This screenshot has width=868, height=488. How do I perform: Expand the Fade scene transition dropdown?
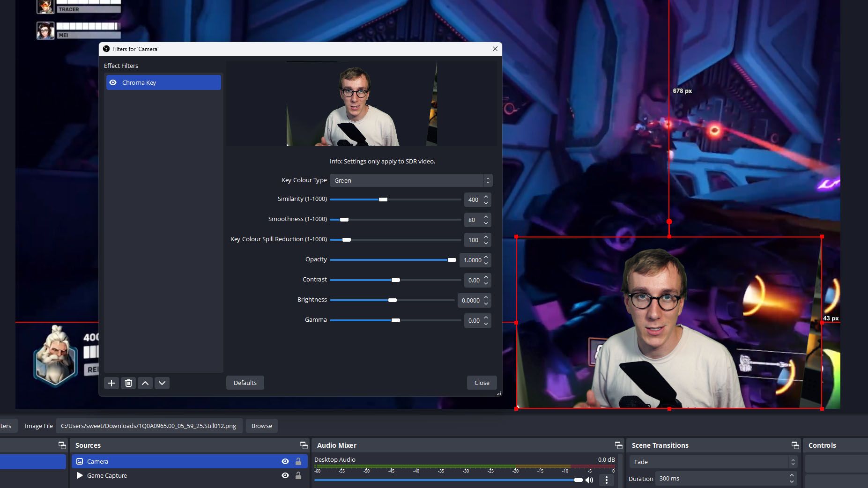712,462
